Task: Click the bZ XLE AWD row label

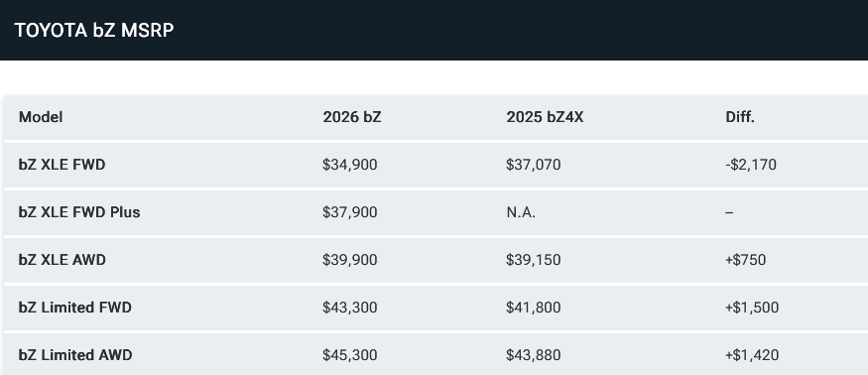Action: (x=62, y=260)
